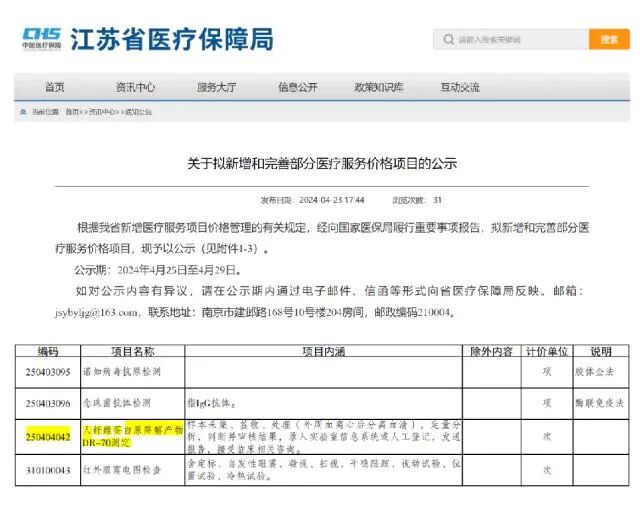Click the item name 红外眼震电图检查
The height and width of the screenshot is (506, 640).
[122, 470]
